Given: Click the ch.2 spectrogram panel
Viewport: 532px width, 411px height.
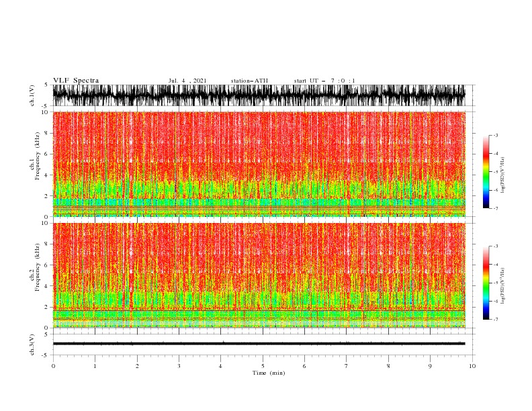Looking at the screenshot, I should [x=259, y=275].
